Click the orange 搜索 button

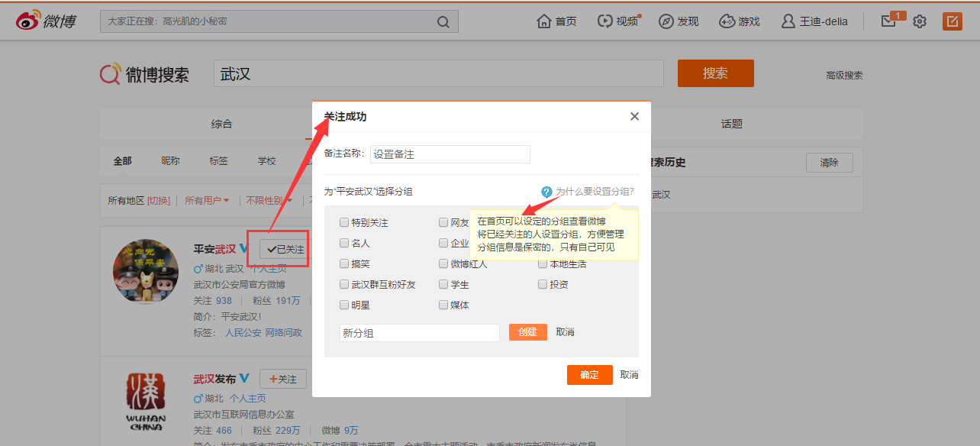(x=715, y=73)
